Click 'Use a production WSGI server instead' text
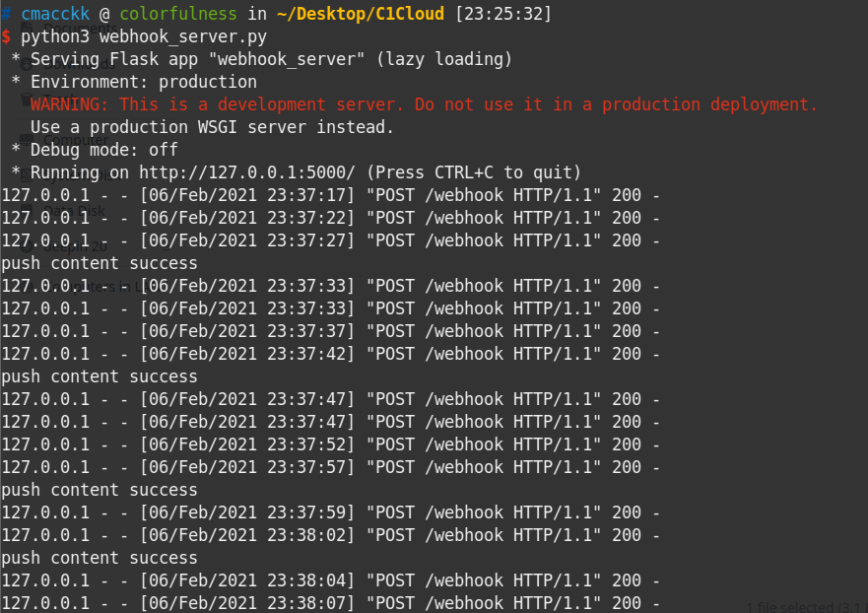868x613 pixels. (x=212, y=127)
